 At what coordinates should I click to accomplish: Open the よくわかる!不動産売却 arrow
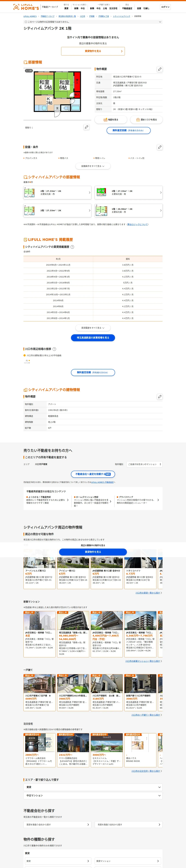68,500
